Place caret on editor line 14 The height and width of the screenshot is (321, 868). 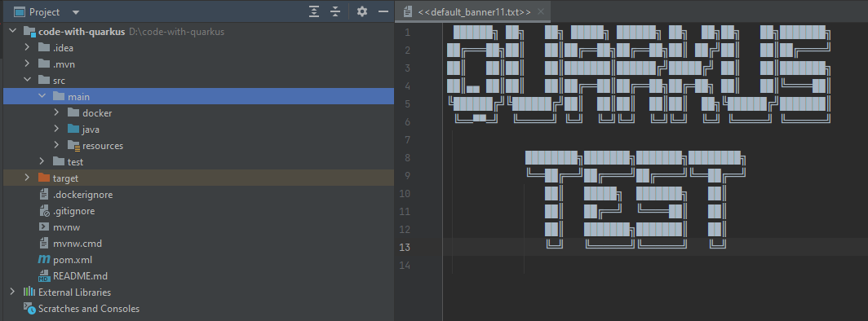pyautogui.click(x=655, y=266)
